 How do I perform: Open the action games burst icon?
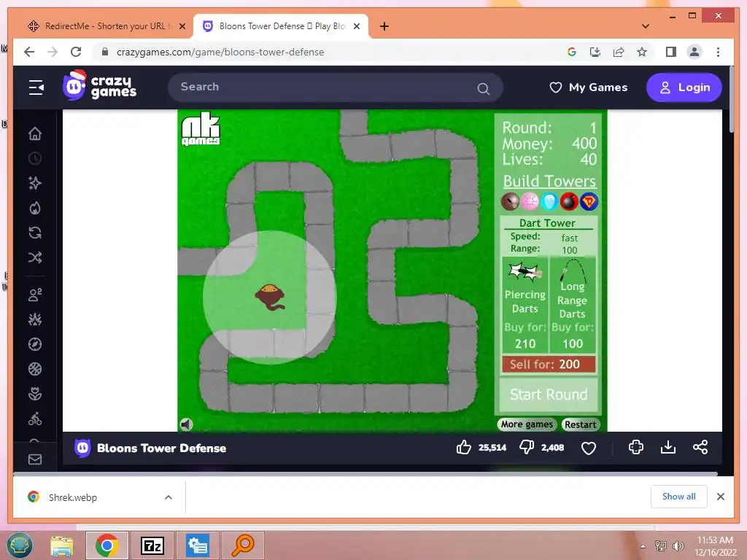(35, 319)
